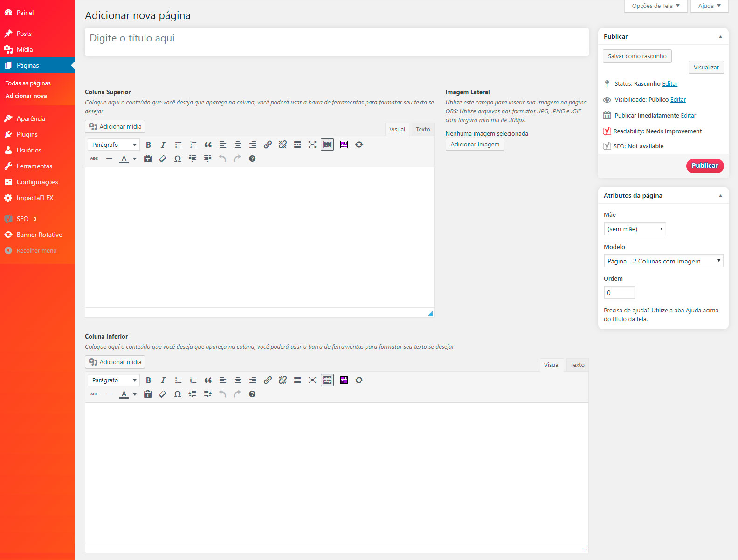Click Adicionar mídia above Coluna Superior
Screen dimensions: 738x560
tap(115, 126)
